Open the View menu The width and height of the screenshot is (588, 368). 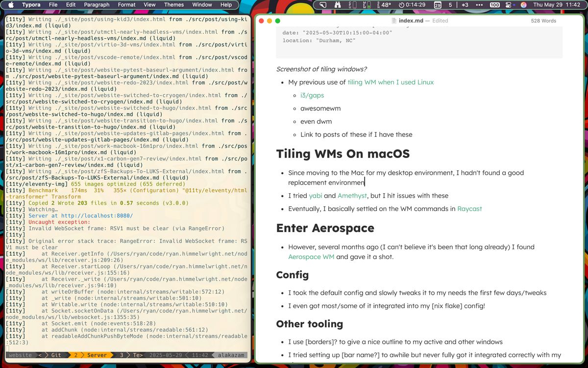(149, 5)
